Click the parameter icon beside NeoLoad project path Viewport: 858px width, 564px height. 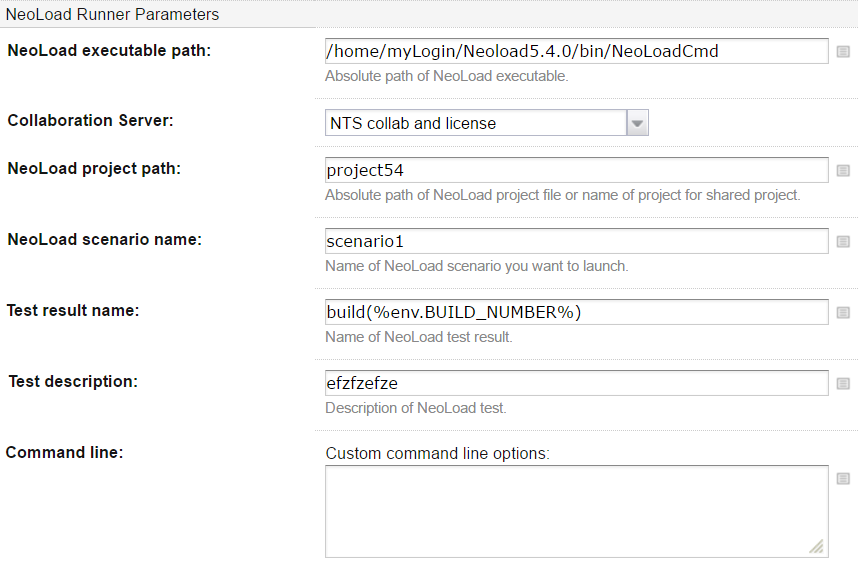coord(843,171)
